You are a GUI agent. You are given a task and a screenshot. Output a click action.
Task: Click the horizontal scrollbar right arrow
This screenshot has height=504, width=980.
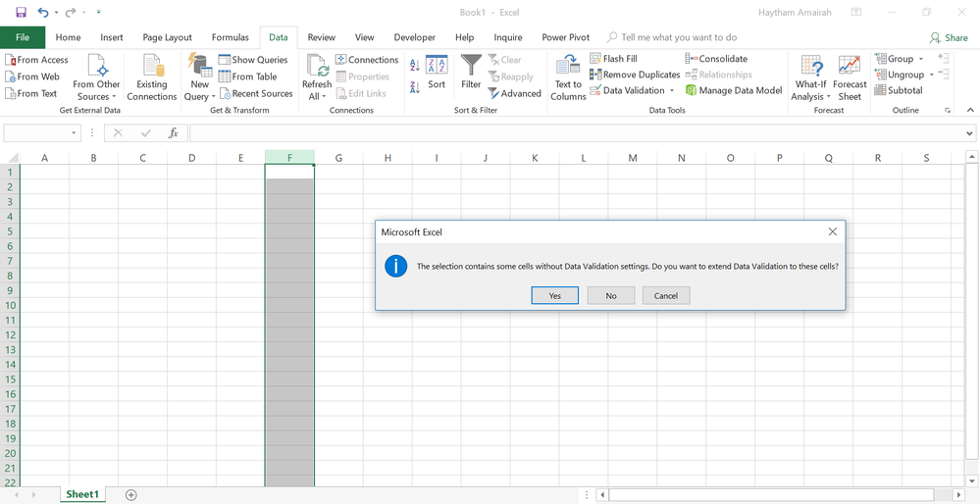pyautogui.click(x=958, y=495)
